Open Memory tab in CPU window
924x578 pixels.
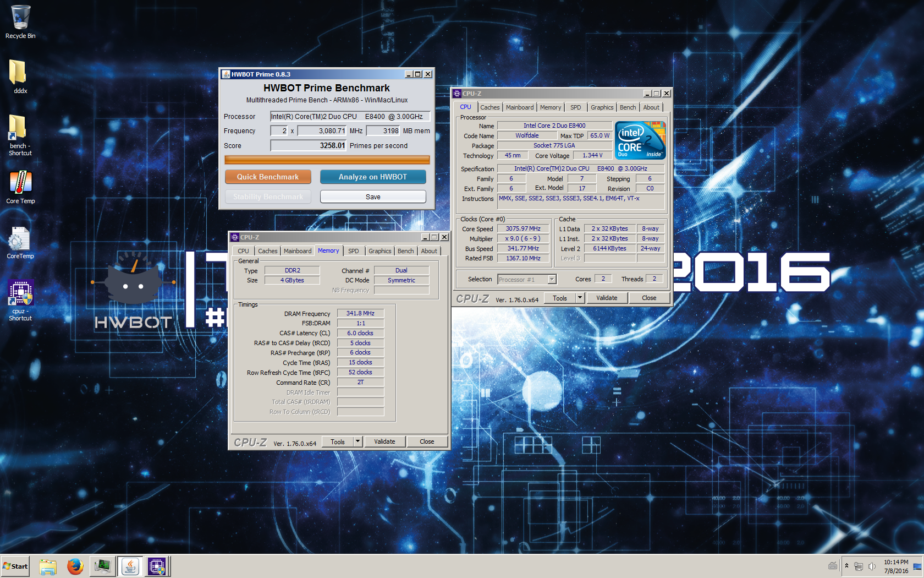(551, 107)
